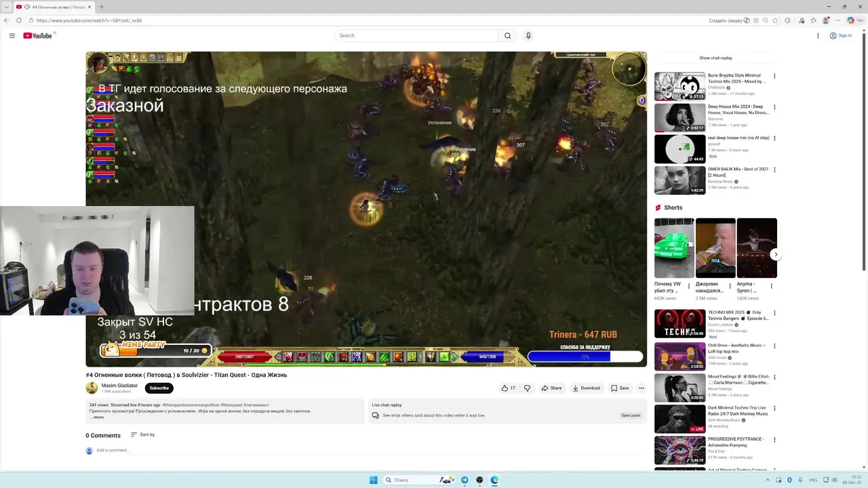Play Boris Brejcha Style Minimal Techno thumbnail

pyautogui.click(x=679, y=86)
